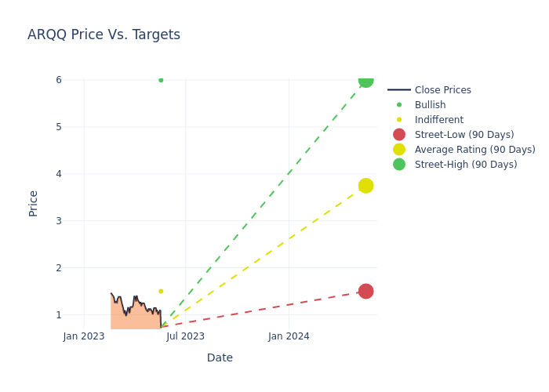Click the red Street-Low legend circle icon
The width and height of the screenshot is (549, 392).
tap(399, 135)
